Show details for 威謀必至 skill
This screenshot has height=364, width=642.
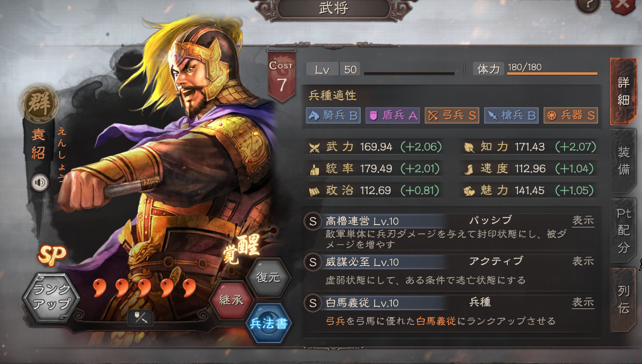[582, 261]
